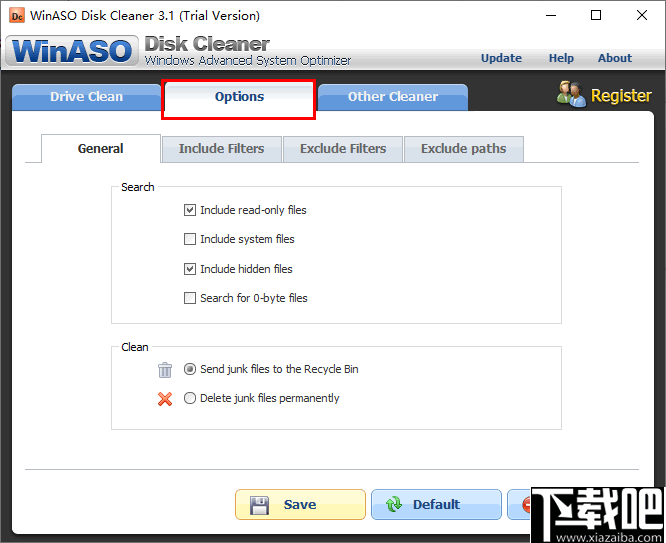Click the Save button
Viewport: 666px width, 543px height.
coord(300,505)
